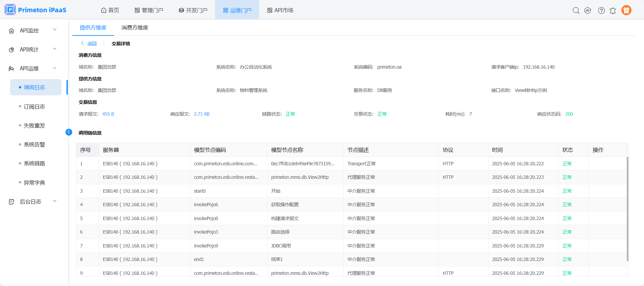Expand the API监控 menu

[x=55, y=30]
